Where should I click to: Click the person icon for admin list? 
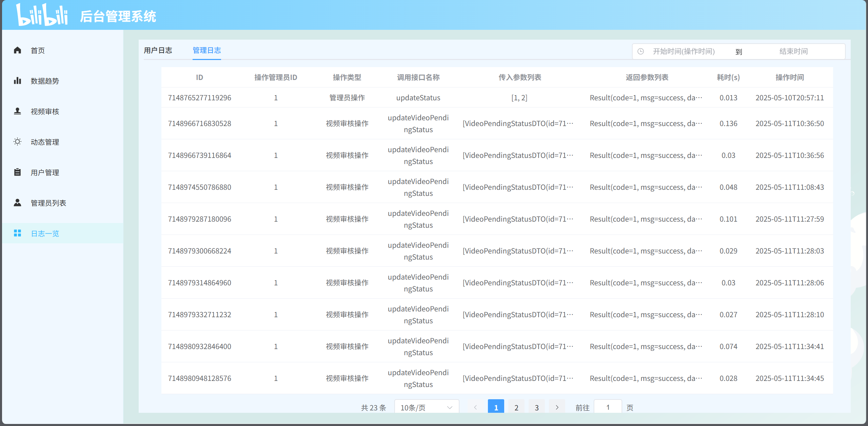(17, 203)
